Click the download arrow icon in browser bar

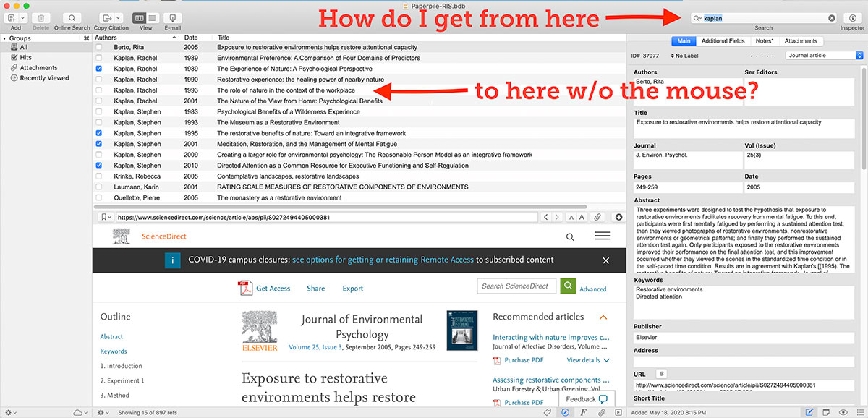(619, 217)
